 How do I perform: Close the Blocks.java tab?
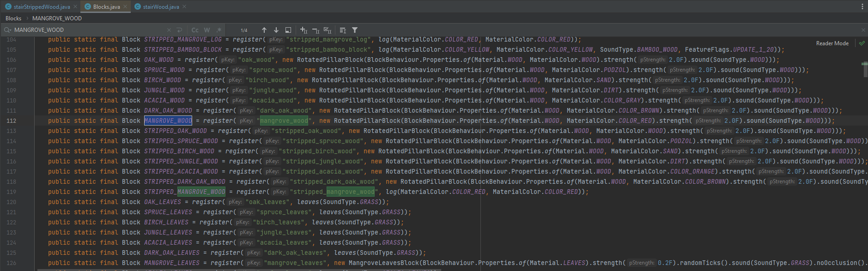tap(125, 7)
